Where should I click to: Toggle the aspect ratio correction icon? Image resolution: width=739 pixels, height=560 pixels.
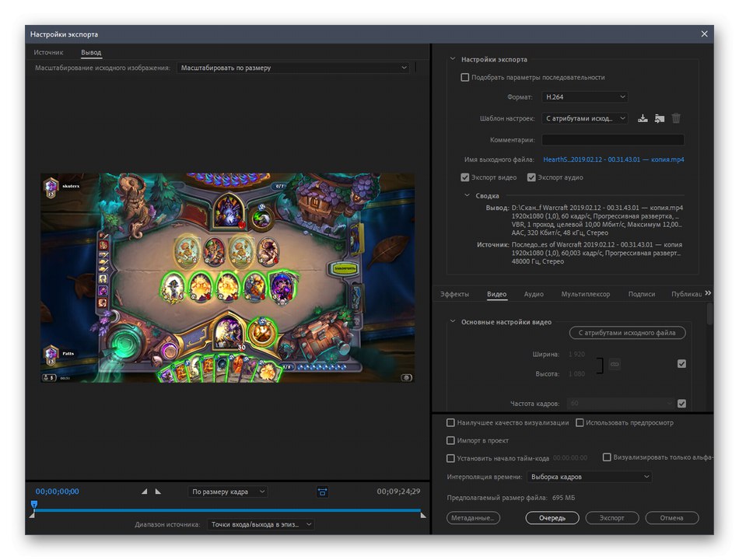[x=323, y=492]
